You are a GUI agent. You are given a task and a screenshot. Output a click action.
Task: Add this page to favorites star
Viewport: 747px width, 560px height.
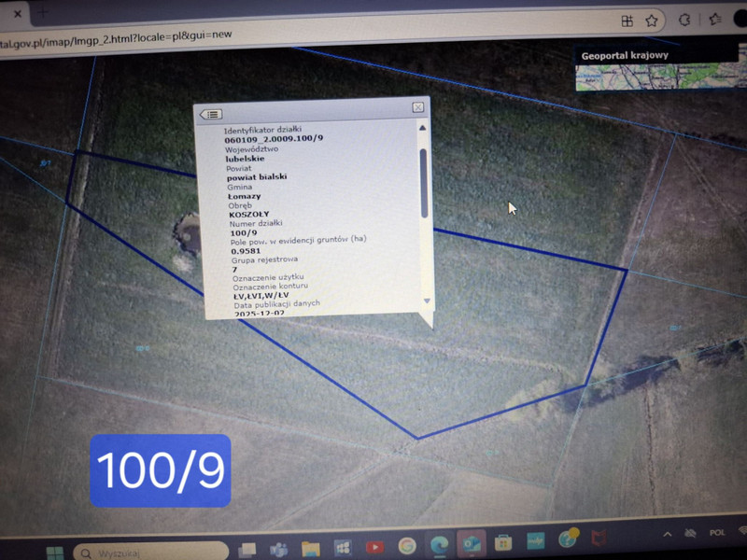[x=651, y=21]
